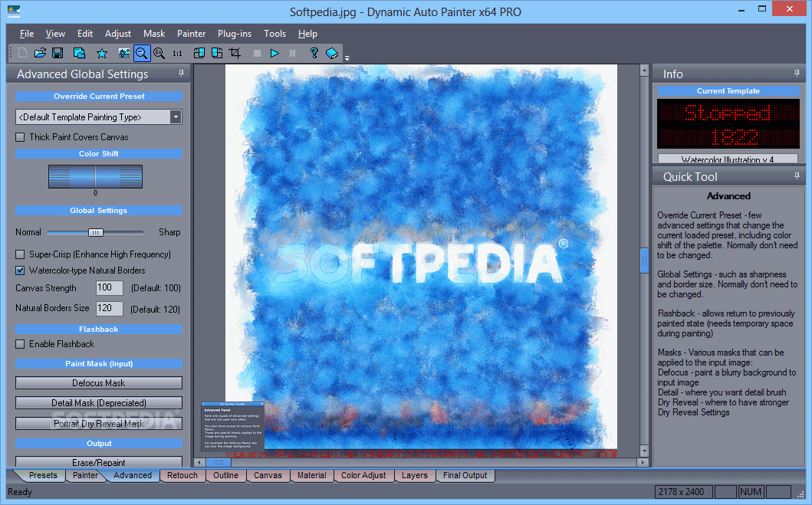Switch to the Canvas tab

point(268,476)
